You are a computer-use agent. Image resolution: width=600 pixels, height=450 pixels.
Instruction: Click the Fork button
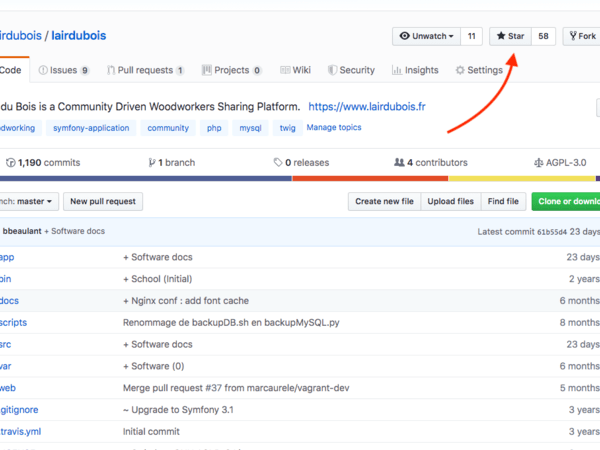point(582,36)
